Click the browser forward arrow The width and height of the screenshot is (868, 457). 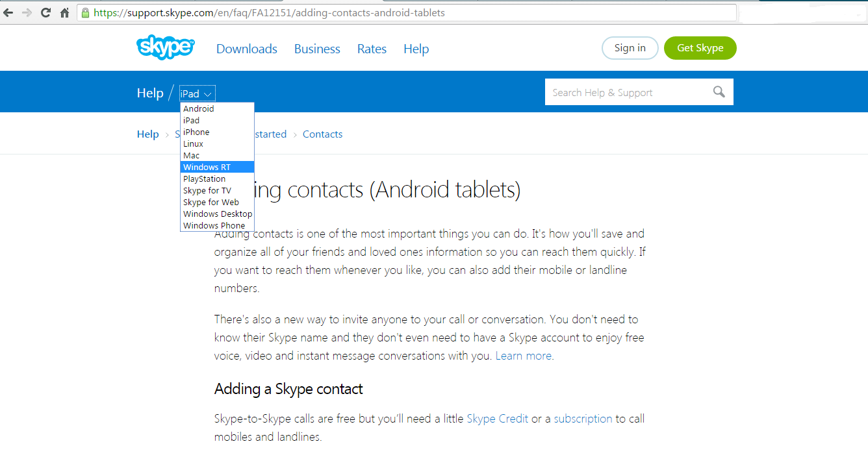27,12
